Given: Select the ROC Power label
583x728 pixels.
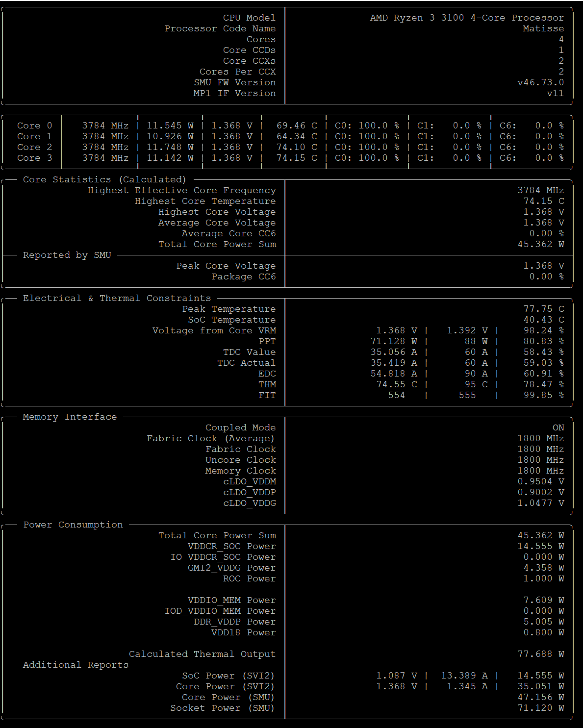Looking at the screenshot, I should [x=249, y=578].
